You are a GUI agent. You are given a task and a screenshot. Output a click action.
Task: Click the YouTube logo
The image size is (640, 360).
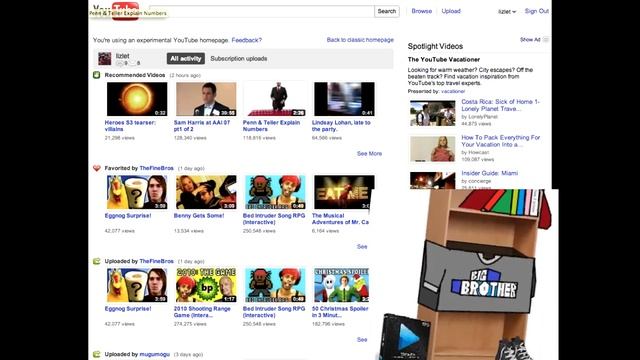coord(116,11)
